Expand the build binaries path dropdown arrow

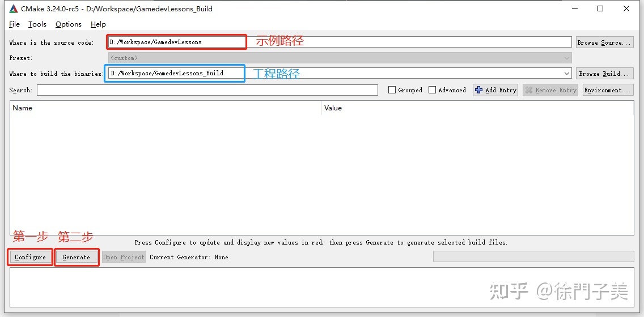(567, 74)
